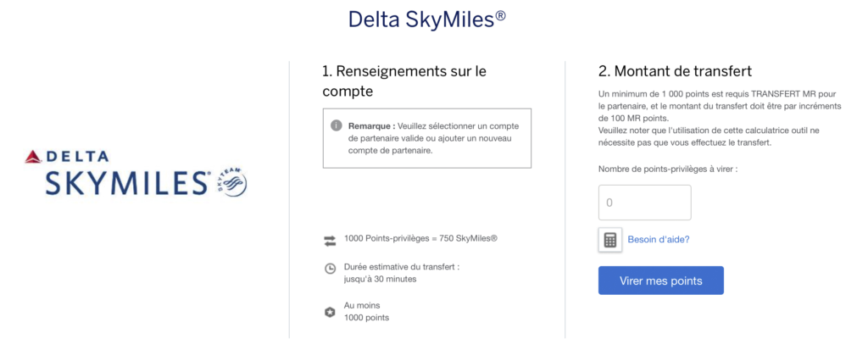Click the points-to-transfer input field
868x339 pixels.
[x=644, y=203]
